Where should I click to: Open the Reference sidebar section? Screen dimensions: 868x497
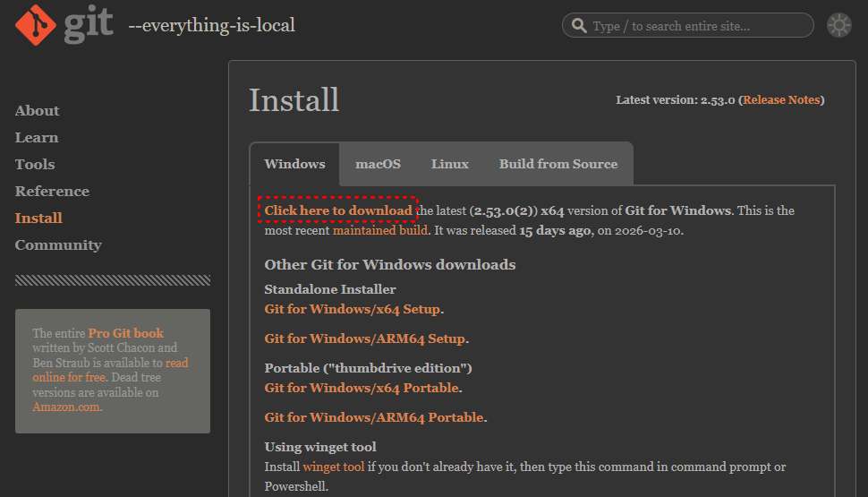pyautogui.click(x=52, y=192)
